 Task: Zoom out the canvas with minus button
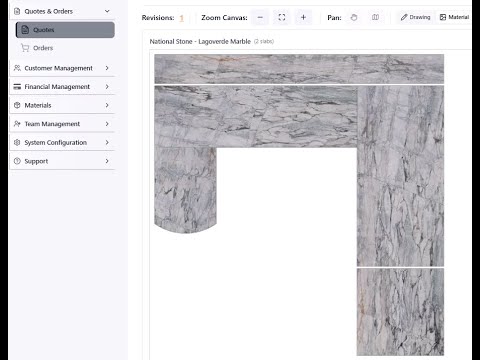(x=260, y=17)
